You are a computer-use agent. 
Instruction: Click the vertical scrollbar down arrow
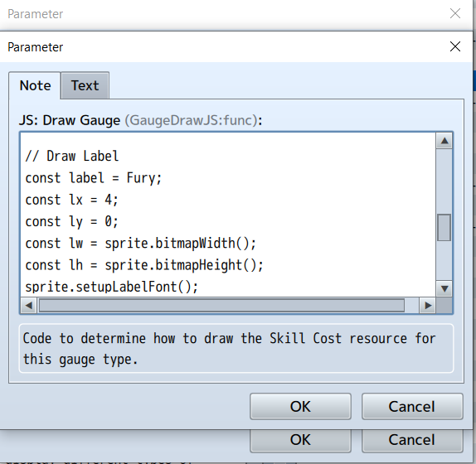pos(444,288)
